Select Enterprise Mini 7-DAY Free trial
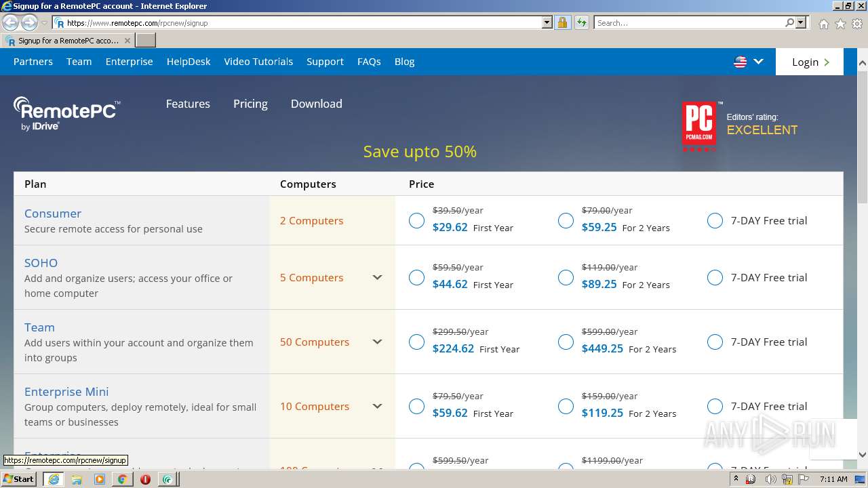Screen dimensions: 868x488 point(715,407)
